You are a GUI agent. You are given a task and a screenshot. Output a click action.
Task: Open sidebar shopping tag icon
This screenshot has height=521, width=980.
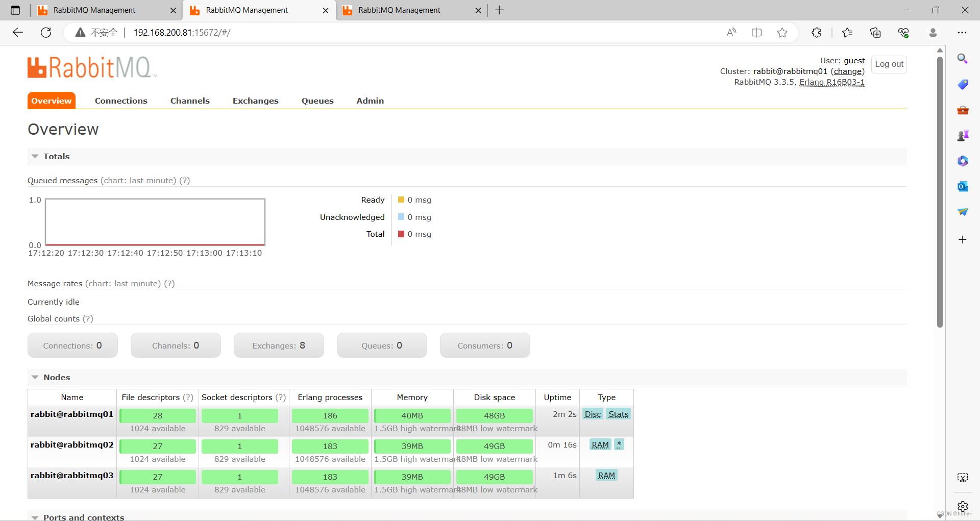[963, 84]
